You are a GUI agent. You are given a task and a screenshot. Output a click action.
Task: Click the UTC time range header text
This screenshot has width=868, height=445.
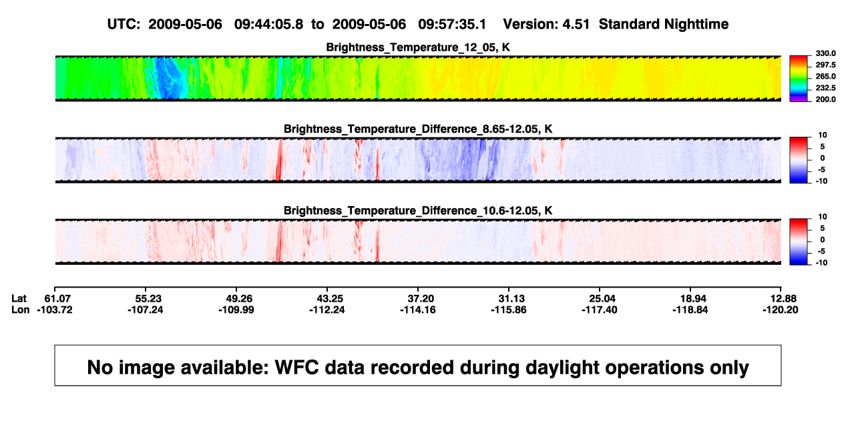click(x=296, y=24)
